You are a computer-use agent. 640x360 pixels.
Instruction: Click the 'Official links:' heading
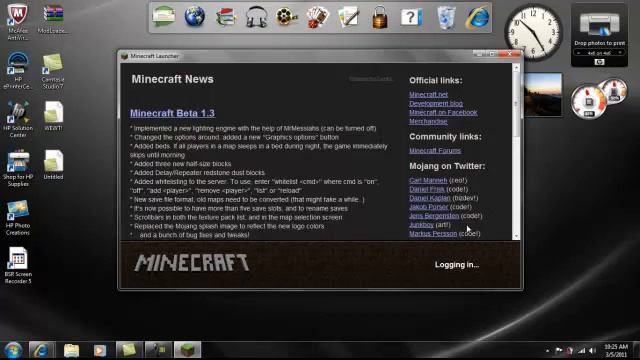436,80
